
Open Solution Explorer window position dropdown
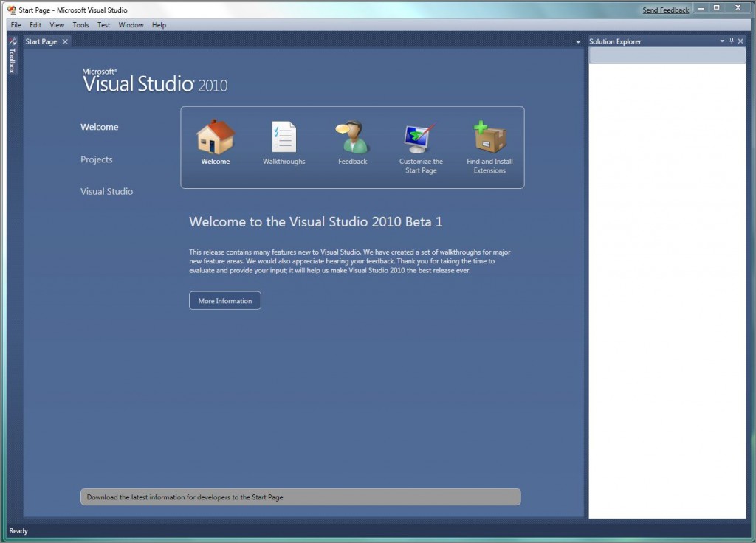[722, 41]
